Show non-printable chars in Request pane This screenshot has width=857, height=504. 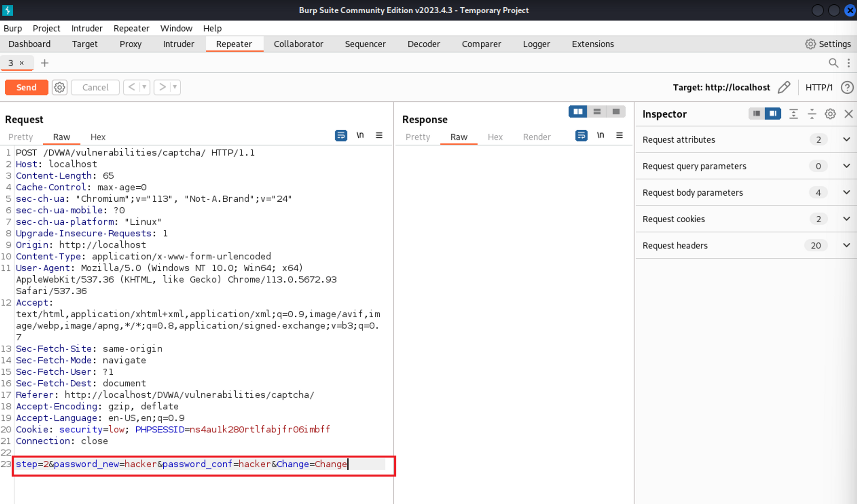click(x=360, y=135)
